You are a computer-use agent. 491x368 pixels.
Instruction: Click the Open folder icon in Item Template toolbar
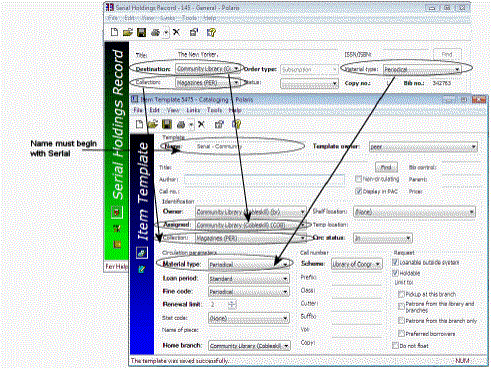153,125
